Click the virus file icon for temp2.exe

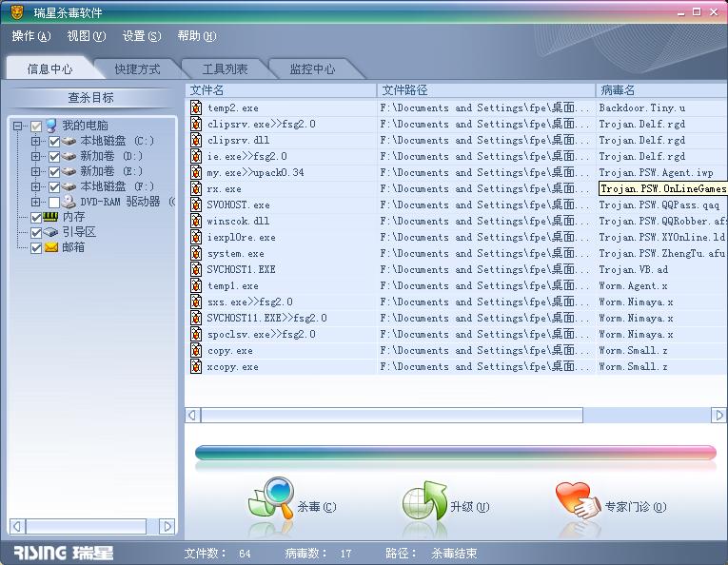pyautogui.click(x=196, y=107)
